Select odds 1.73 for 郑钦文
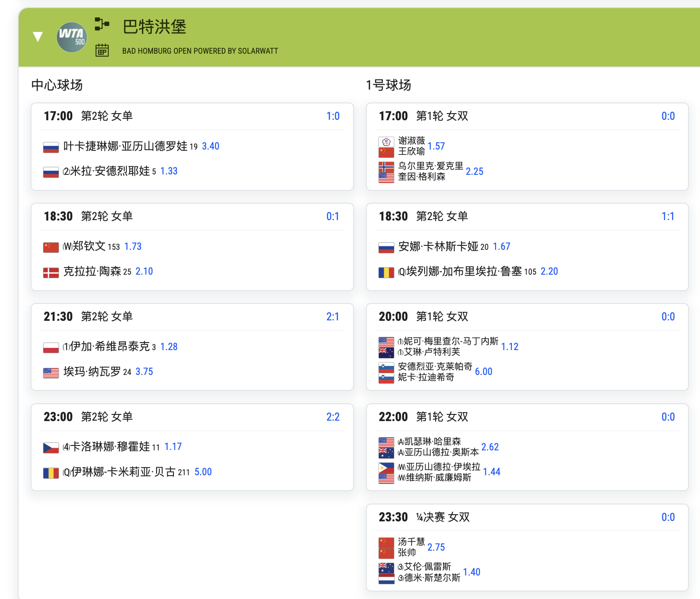Image resolution: width=700 pixels, height=599 pixels. (x=133, y=246)
